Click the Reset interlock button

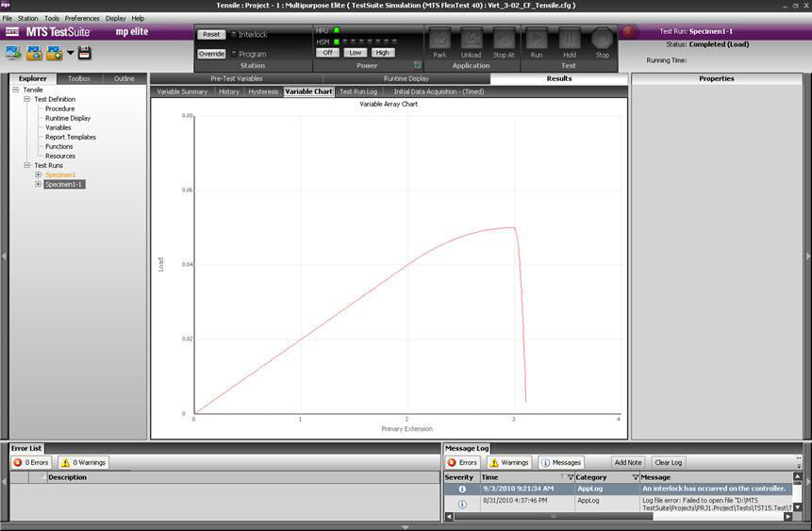(x=211, y=34)
